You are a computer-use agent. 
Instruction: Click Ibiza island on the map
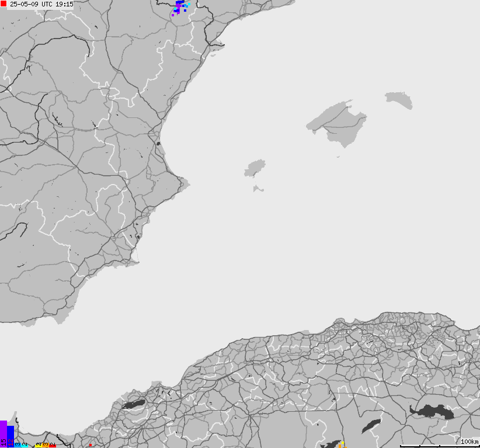[255, 168]
